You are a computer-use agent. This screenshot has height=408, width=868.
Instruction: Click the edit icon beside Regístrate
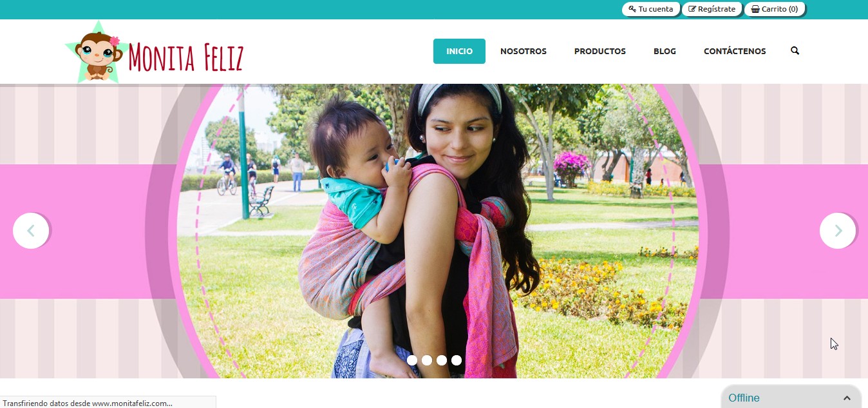tap(692, 9)
